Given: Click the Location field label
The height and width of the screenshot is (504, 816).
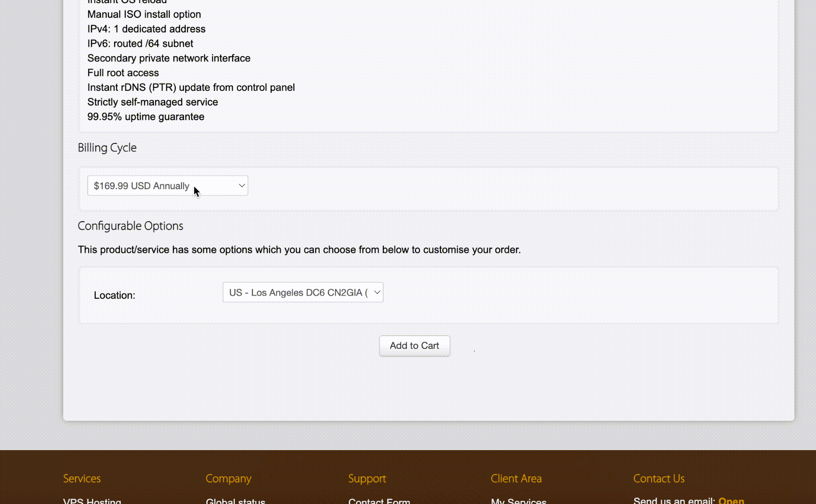Looking at the screenshot, I should coord(114,295).
